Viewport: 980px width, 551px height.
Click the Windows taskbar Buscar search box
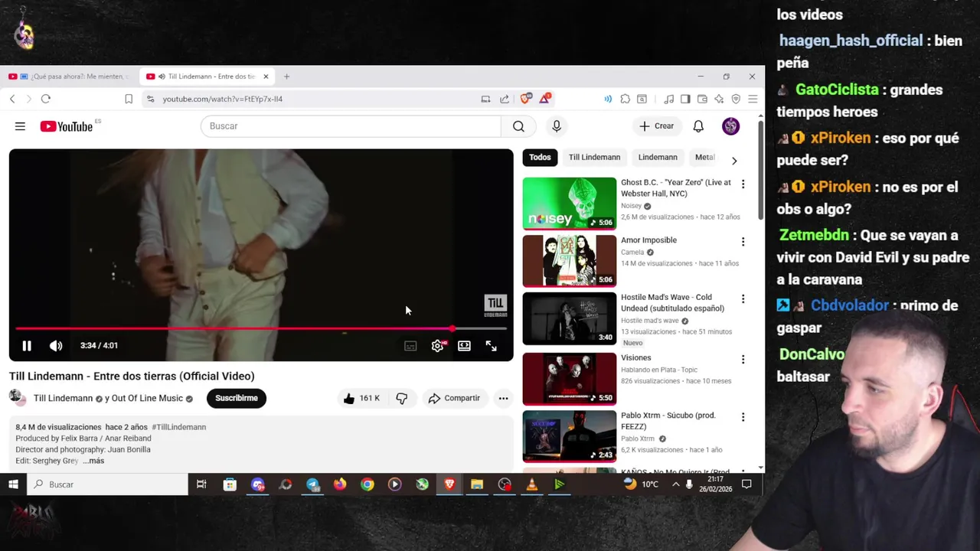[x=107, y=484]
